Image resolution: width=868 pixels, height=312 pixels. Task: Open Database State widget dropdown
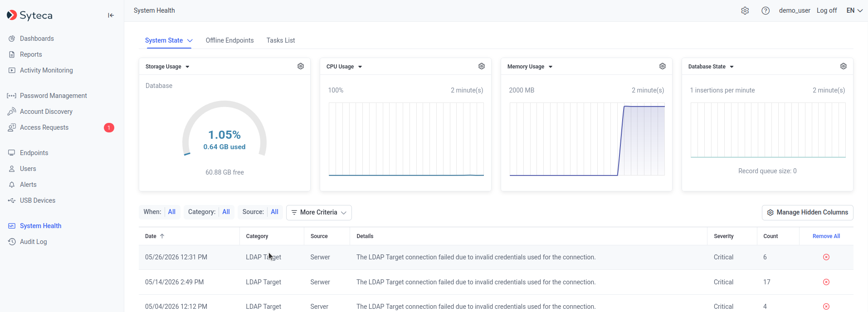(731, 67)
